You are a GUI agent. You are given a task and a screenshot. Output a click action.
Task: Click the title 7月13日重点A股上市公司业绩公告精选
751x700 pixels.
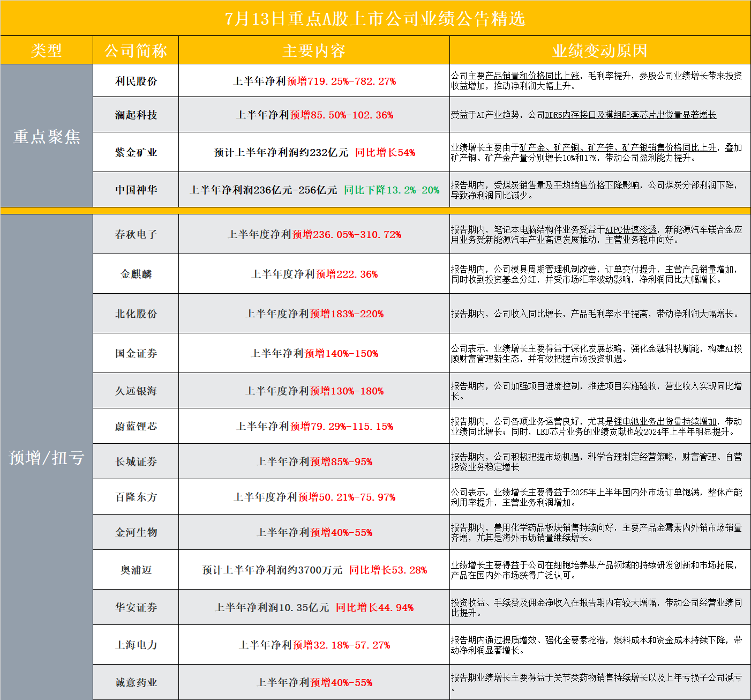pyautogui.click(x=375, y=18)
